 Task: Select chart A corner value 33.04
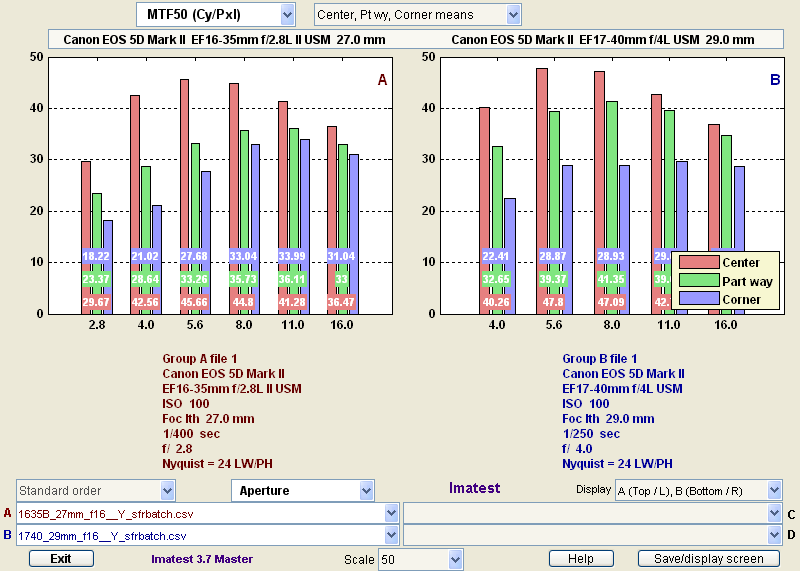tap(243, 256)
